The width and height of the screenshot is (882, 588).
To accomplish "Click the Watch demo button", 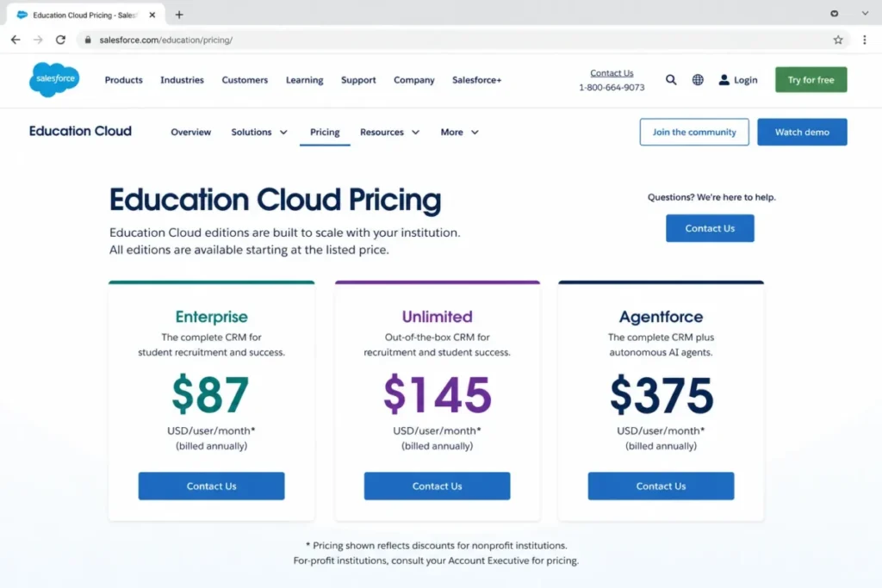I will point(802,132).
